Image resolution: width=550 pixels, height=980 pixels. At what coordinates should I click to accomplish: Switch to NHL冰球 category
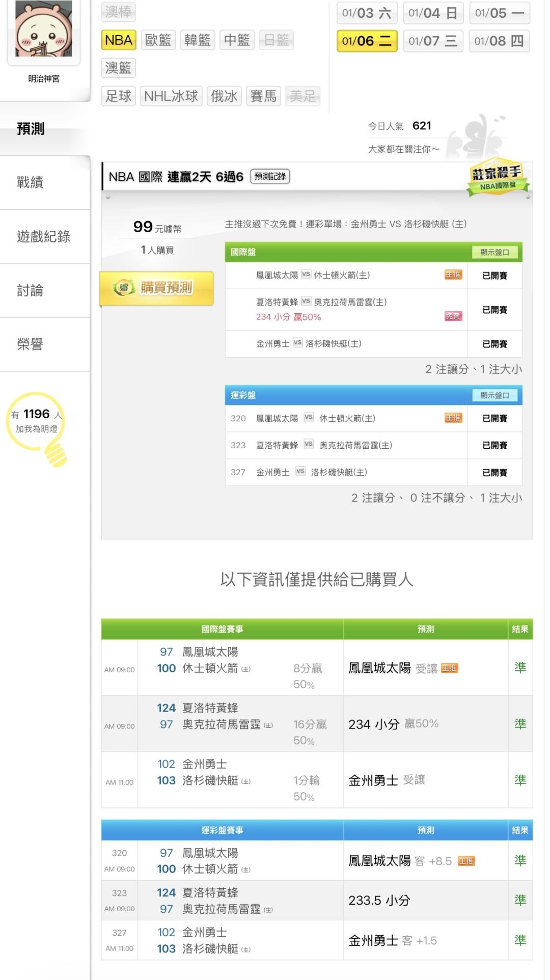coord(171,96)
